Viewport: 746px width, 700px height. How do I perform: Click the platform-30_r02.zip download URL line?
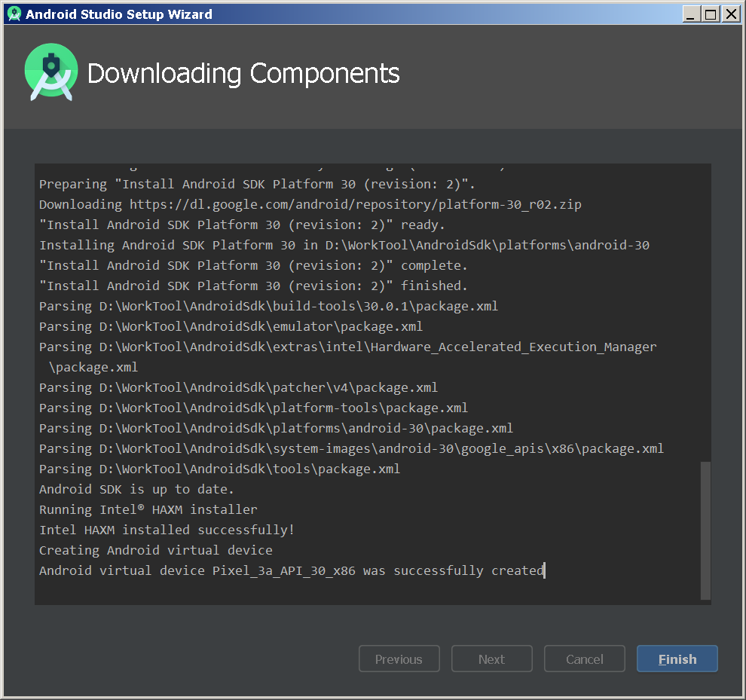coord(310,205)
